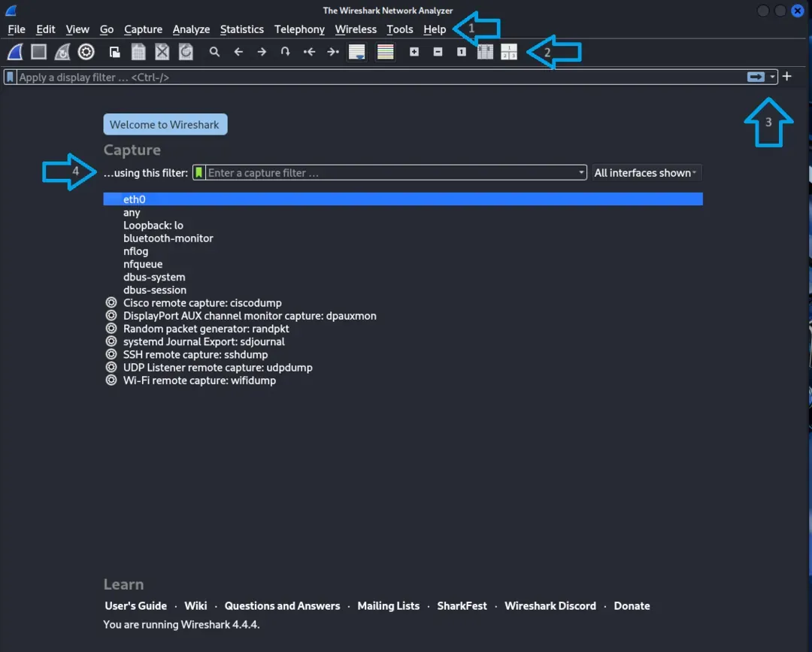The height and width of the screenshot is (652, 812).
Task: Select nfqueue interface
Action: coord(403,264)
